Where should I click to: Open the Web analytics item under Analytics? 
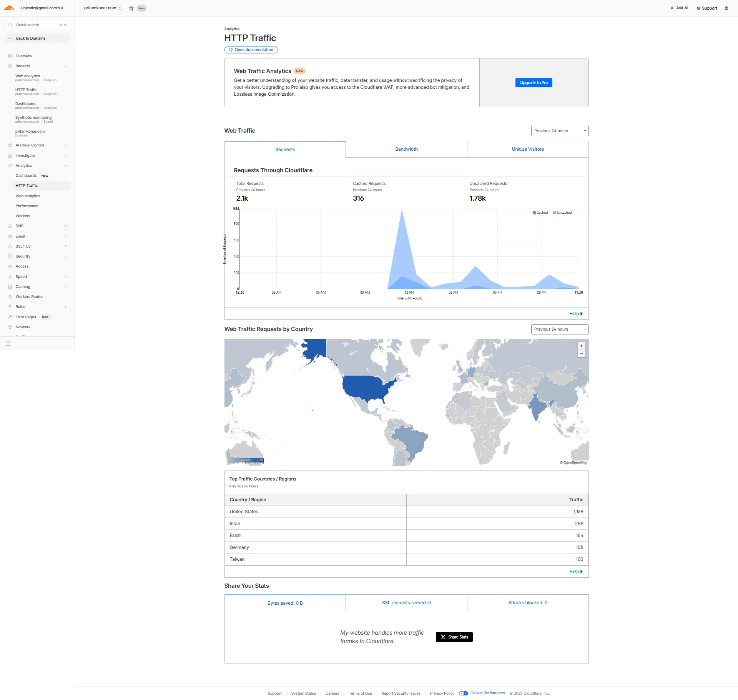pyautogui.click(x=28, y=196)
